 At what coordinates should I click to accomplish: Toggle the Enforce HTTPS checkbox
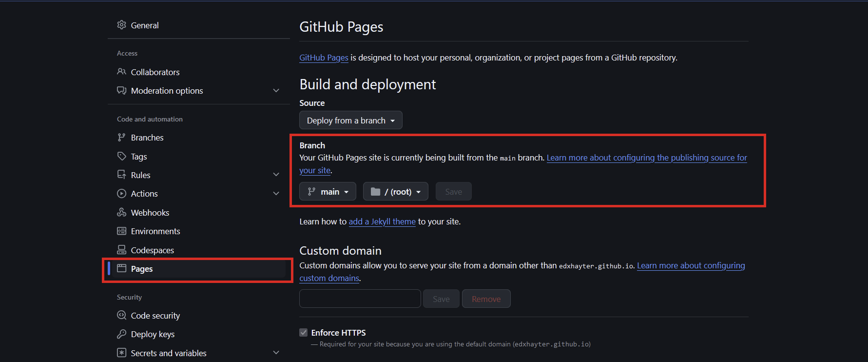pyautogui.click(x=304, y=333)
